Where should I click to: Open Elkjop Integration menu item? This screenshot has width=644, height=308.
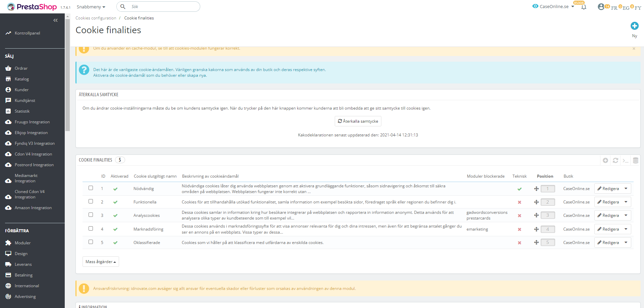click(31, 133)
